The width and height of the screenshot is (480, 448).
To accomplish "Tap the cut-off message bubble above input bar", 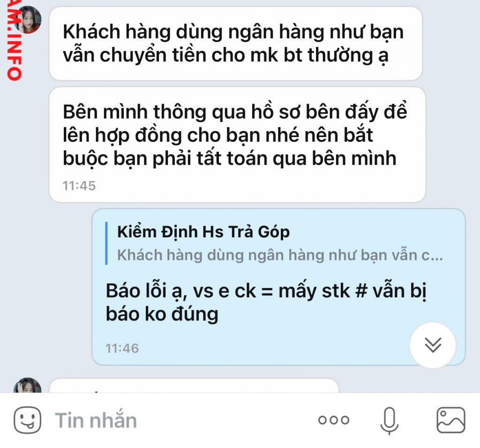I will tap(194, 386).
